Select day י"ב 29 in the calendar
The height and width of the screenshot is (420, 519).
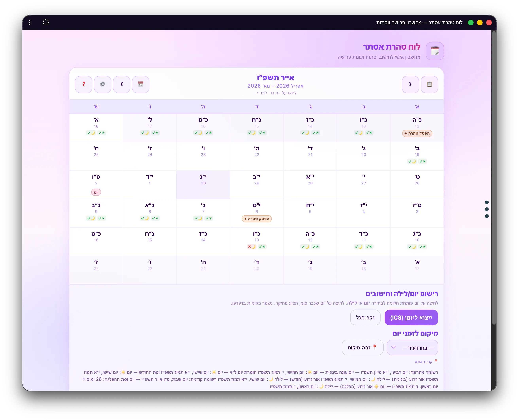(x=257, y=185)
